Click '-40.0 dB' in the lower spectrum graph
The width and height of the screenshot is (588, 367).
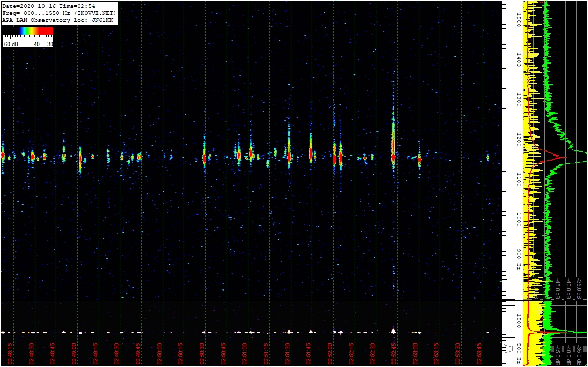(569, 355)
